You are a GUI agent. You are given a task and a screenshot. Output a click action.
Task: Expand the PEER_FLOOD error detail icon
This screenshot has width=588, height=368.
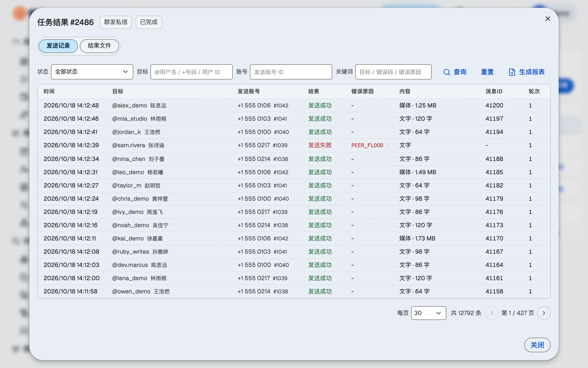pos(387,145)
